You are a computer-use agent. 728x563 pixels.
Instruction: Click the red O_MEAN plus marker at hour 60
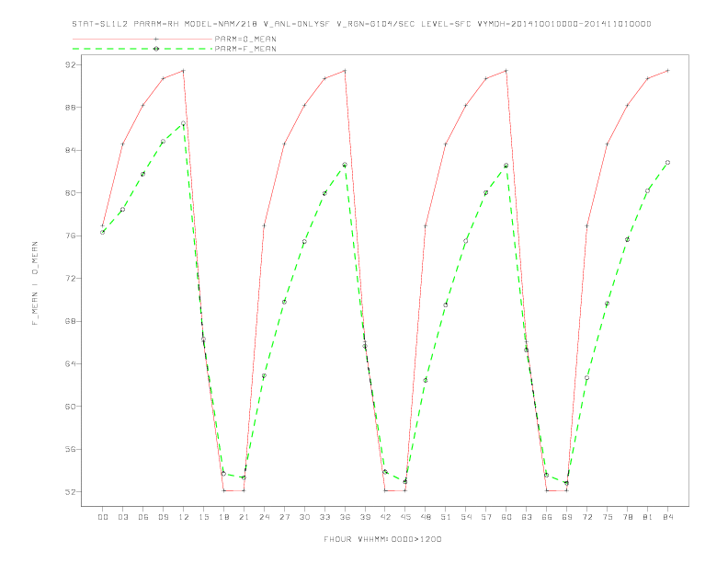506,71
